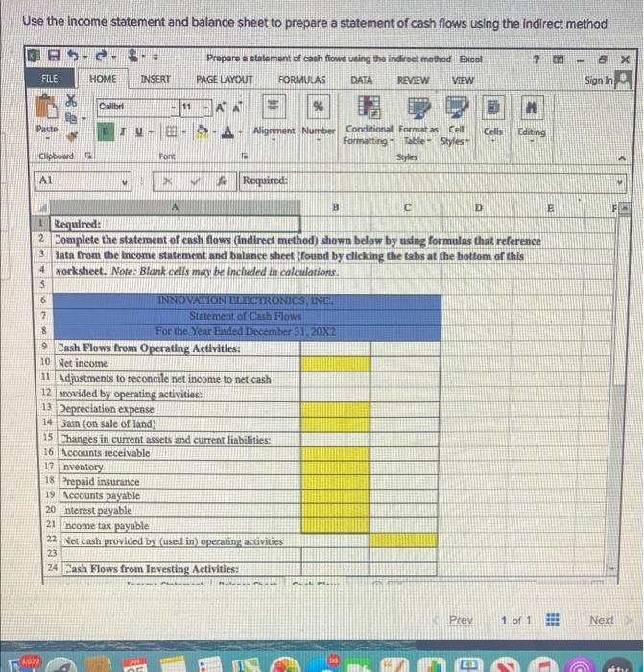The image size is (644, 672).
Task: Switch to the FORMULAS tab
Action: [x=301, y=80]
